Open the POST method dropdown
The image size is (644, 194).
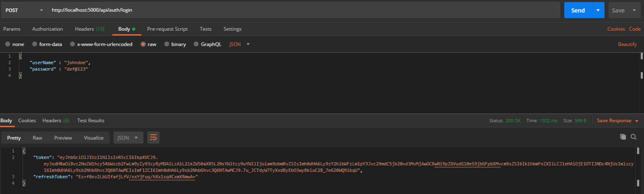click(24, 10)
